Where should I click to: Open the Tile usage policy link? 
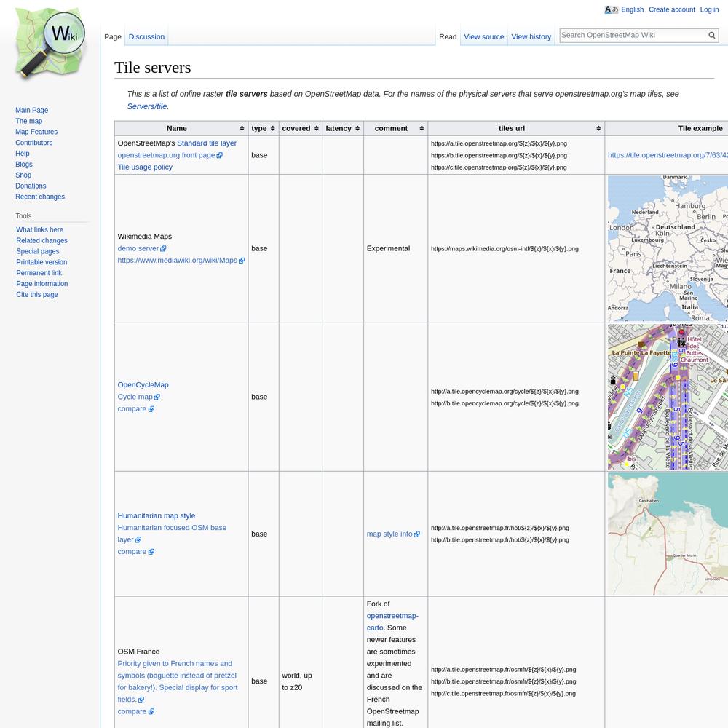point(145,167)
